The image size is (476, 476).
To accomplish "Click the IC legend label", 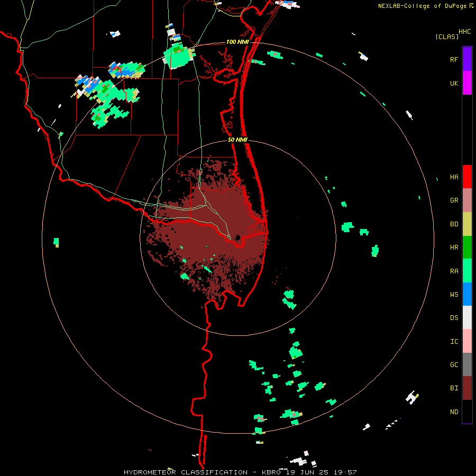I will [454, 342].
